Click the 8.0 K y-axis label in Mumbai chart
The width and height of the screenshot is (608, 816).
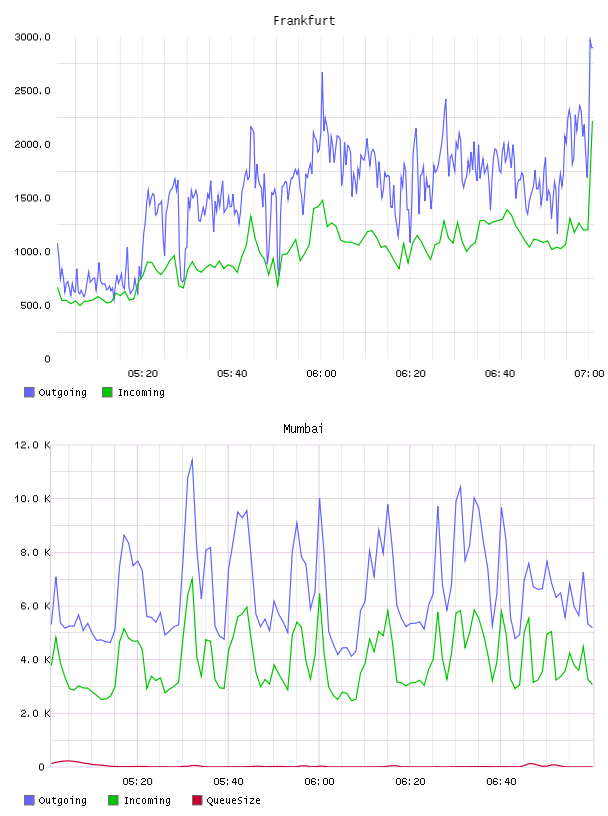[x=35, y=552]
